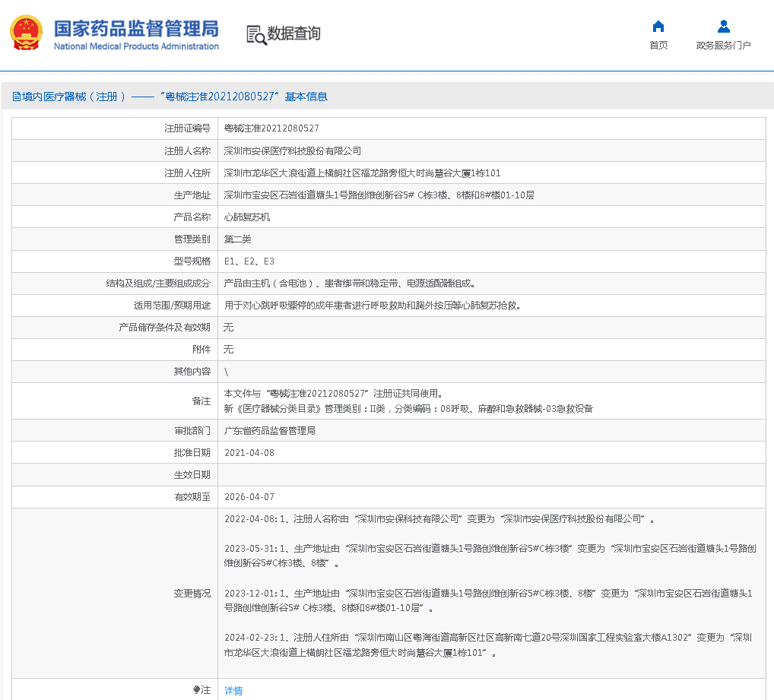The height and width of the screenshot is (700, 774).
Task: Open the 首页 home link
Action: 658,46
